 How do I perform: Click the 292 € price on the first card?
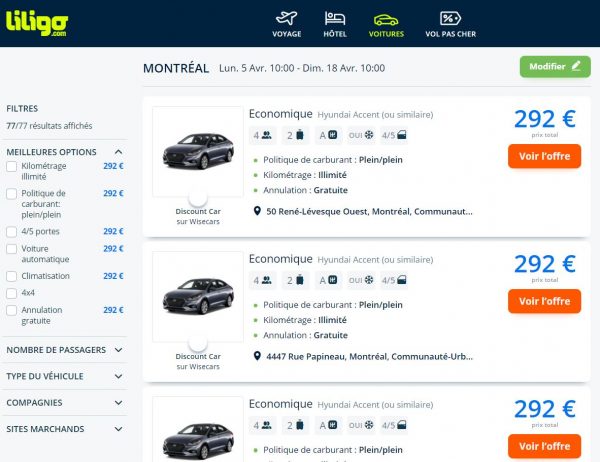pos(545,119)
